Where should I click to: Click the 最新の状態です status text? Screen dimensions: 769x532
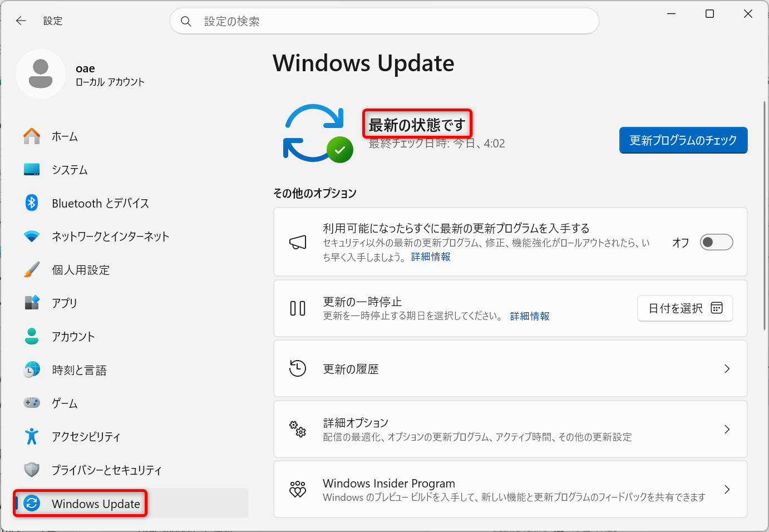point(417,125)
